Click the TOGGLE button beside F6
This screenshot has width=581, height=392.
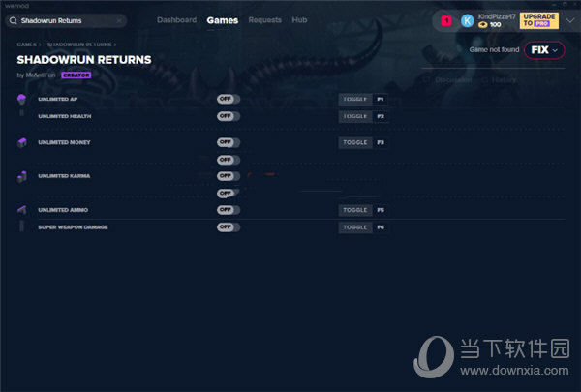pos(355,227)
